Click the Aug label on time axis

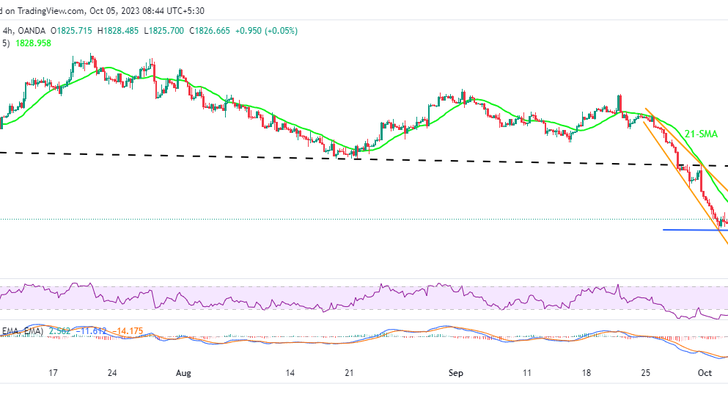tap(183, 373)
